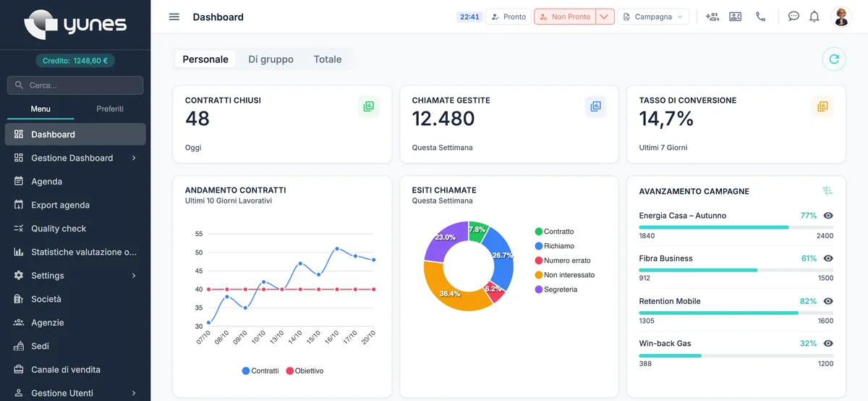868x401 pixels.
Task: Toggle Non interessato in the donut legend
Action: (x=565, y=275)
